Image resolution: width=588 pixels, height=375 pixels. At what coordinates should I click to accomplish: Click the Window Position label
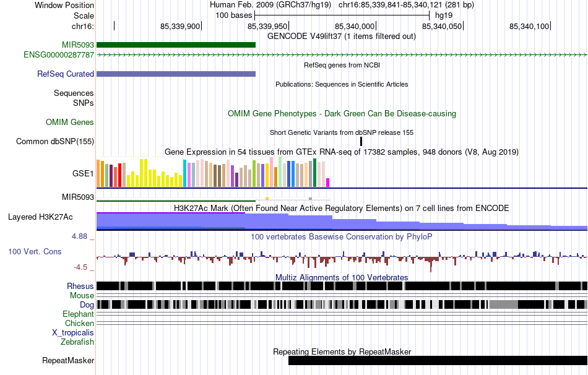coord(64,5)
